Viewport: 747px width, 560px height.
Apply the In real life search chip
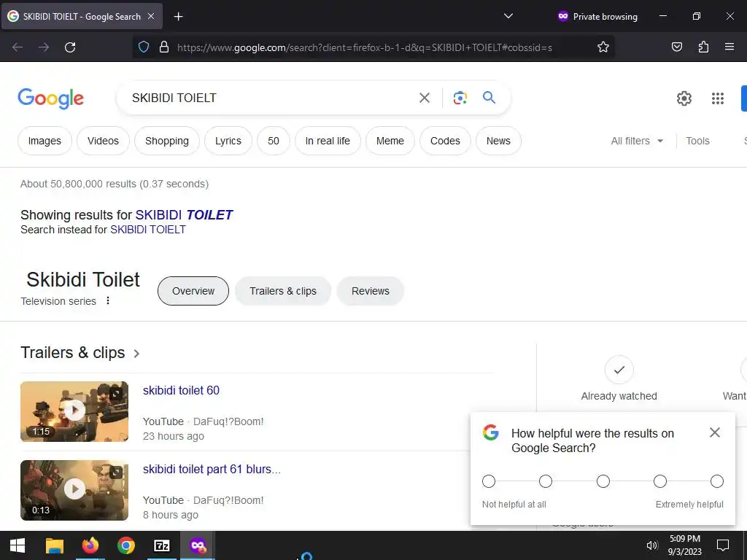point(328,141)
